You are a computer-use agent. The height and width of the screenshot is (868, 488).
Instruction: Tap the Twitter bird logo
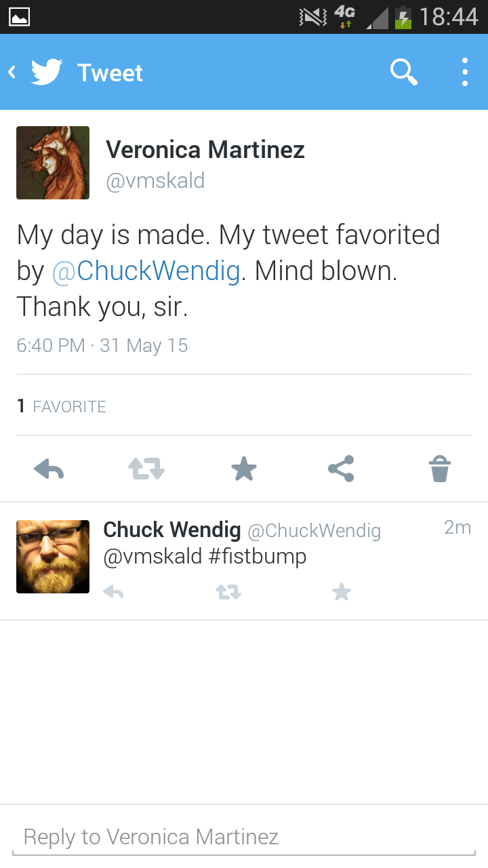47,72
